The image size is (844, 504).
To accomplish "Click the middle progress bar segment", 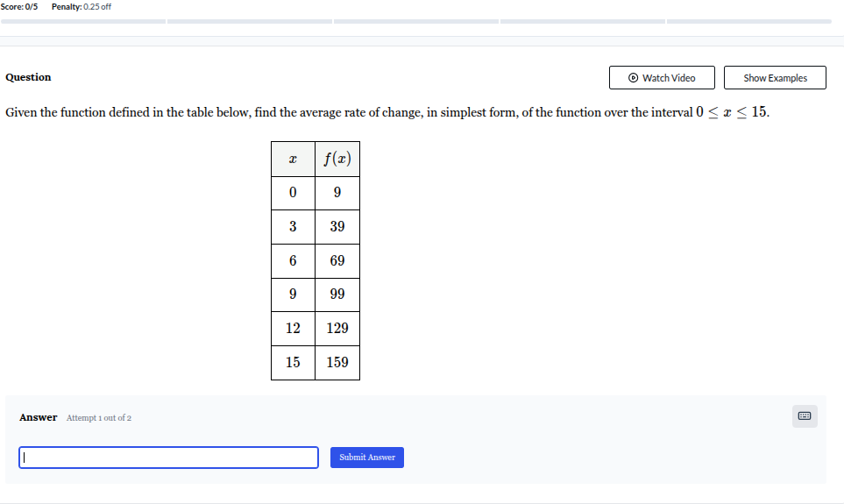I will tap(416, 21).
